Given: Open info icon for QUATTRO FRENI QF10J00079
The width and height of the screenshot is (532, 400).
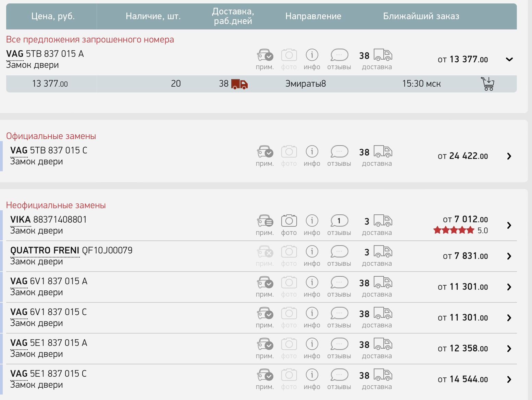Looking at the screenshot, I should pyautogui.click(x=312, y=252).
